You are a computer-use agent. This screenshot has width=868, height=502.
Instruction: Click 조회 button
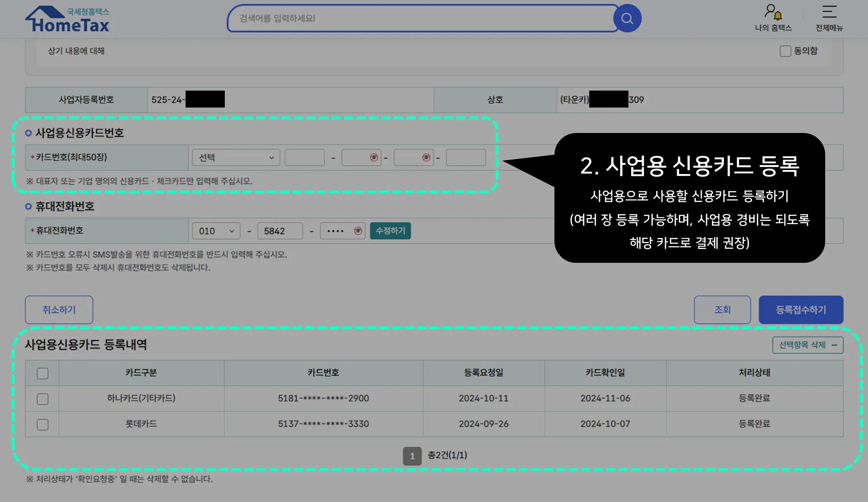pos(722,310)
